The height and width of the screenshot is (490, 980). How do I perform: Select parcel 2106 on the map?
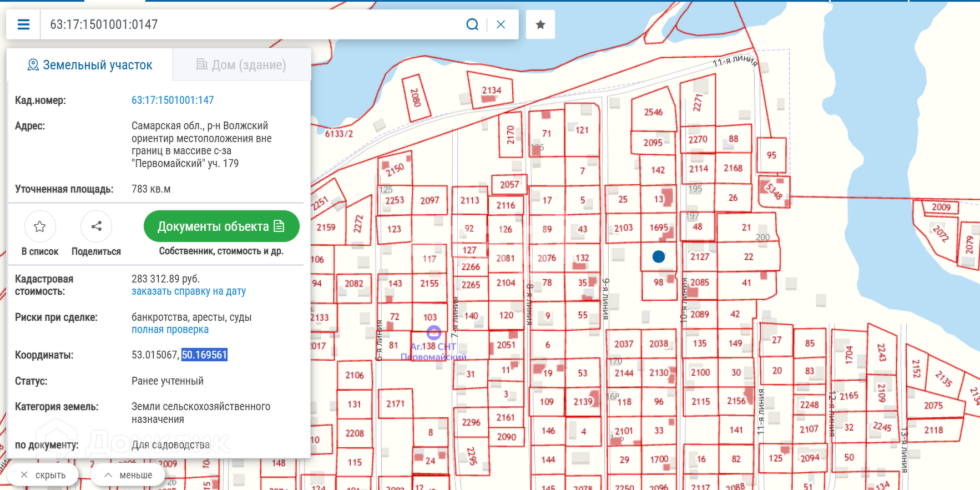pyautogui.click(x=354, y=375)
